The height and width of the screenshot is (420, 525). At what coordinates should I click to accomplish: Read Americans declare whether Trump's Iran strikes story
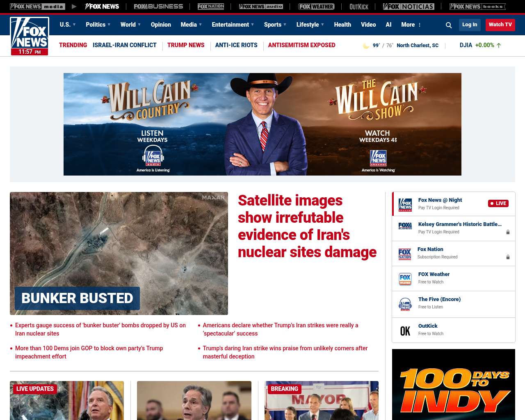[281, 329]
